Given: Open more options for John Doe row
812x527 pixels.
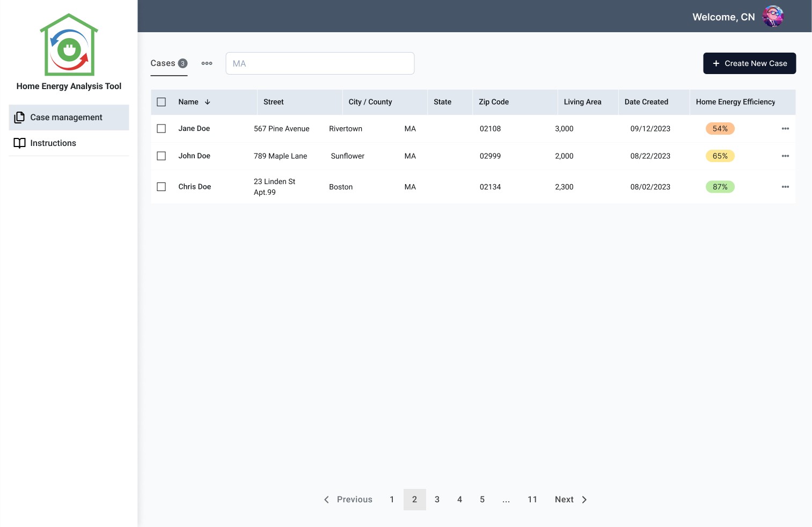Looking at the screenshot, I should pos(785,156).
